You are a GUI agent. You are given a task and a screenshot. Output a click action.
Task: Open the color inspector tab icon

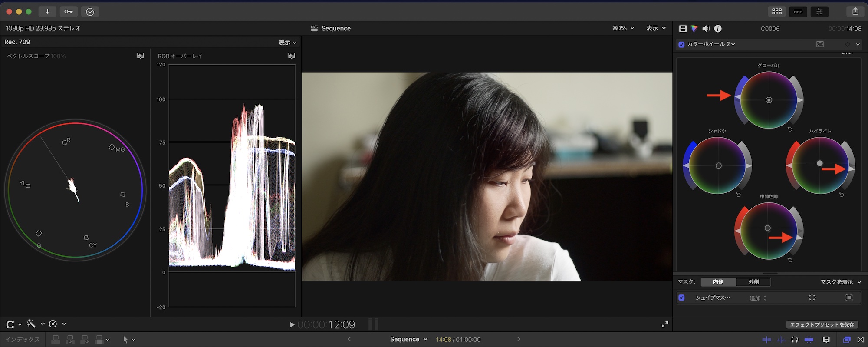pyautogui.click(x=694, y=29)
